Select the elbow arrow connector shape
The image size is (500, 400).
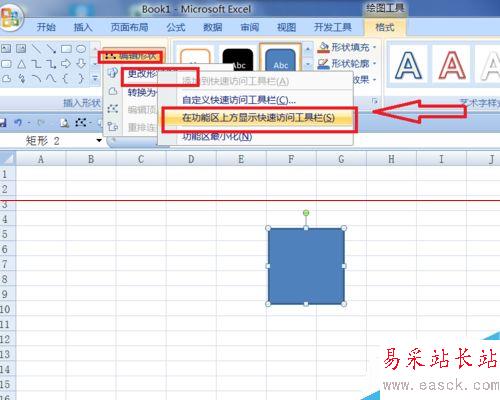[x=51, y=64]
